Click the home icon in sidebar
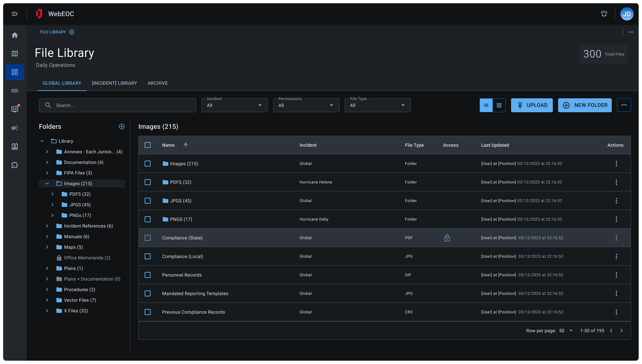This screenshot has width=642, height=364. (15, 35)
